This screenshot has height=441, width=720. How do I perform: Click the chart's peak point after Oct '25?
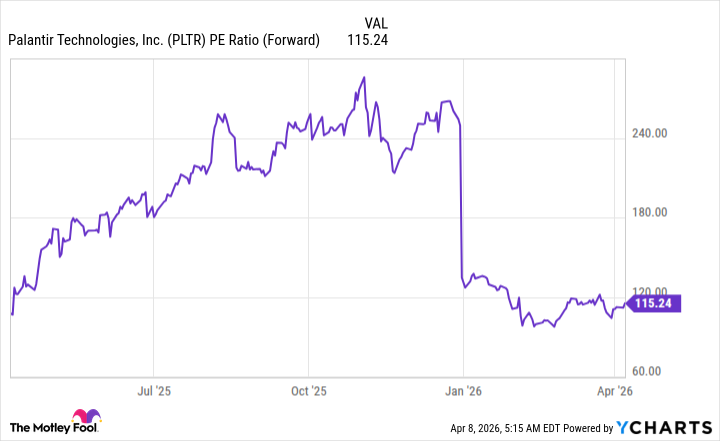point(364,77)
